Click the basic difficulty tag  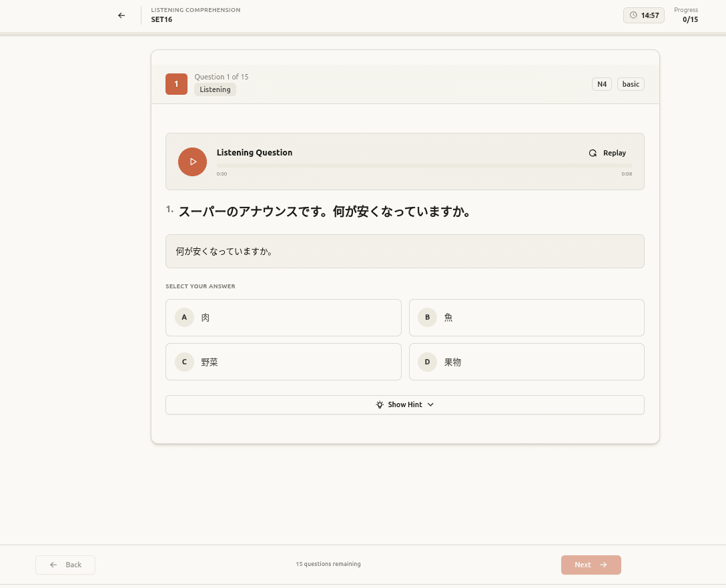coord(631,84)
